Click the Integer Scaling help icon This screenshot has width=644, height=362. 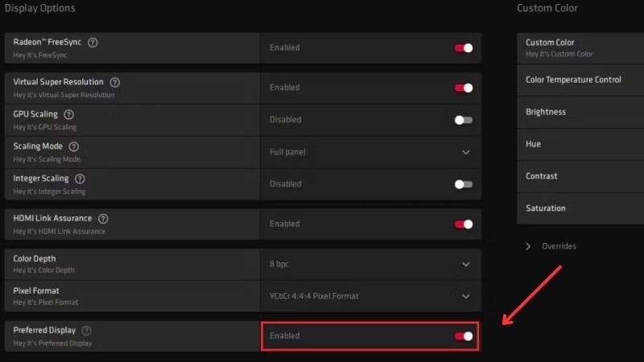(x=80, y=179)
